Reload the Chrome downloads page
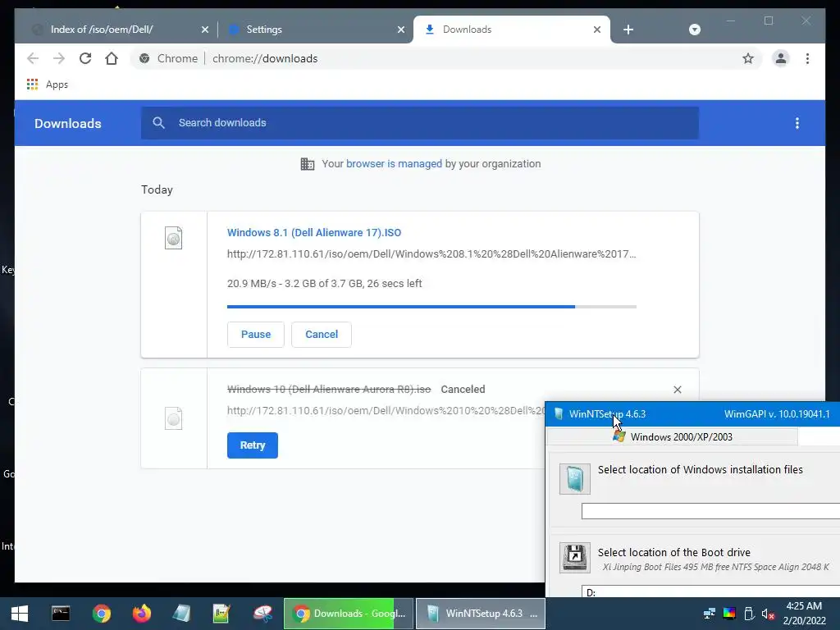The height and width of the screenshot is (630, 840). pyautogui.click(x=85, y=58)
